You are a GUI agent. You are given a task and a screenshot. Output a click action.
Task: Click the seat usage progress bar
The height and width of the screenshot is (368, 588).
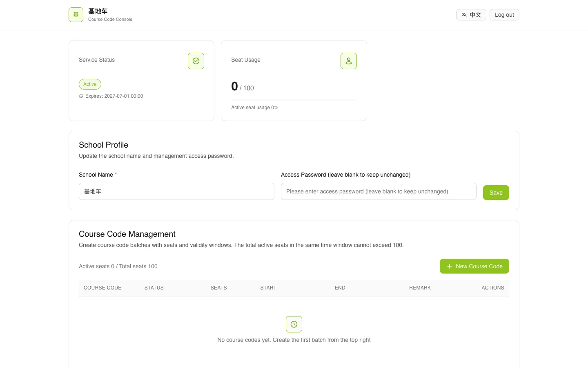click(294, 100)
